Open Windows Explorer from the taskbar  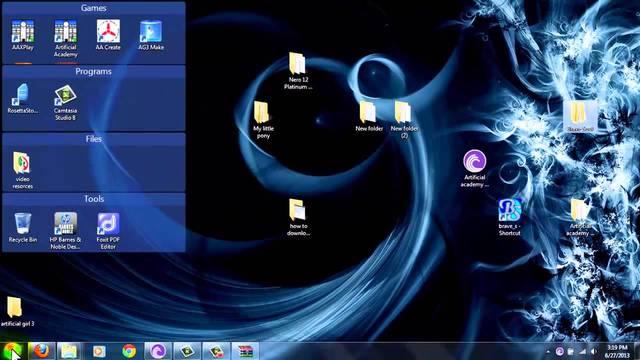(69, 351)
